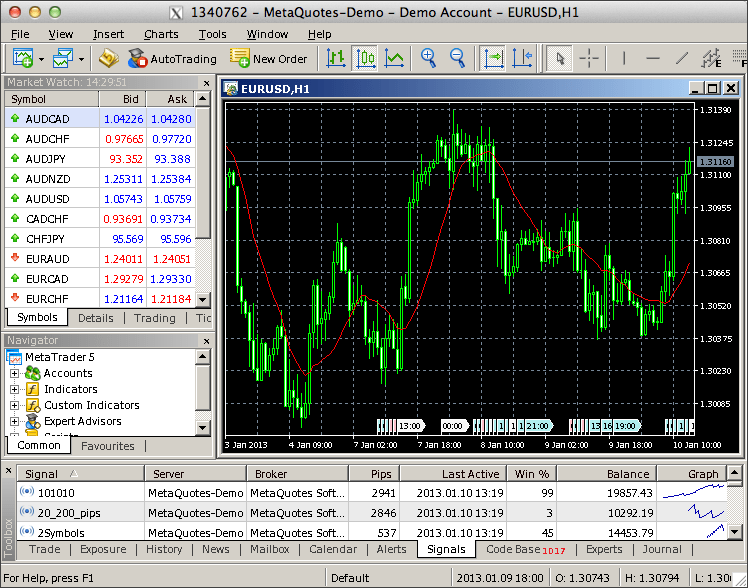Zoom in on the chart
This screenshot has width=748, height=588.
[x=429, y=58]
